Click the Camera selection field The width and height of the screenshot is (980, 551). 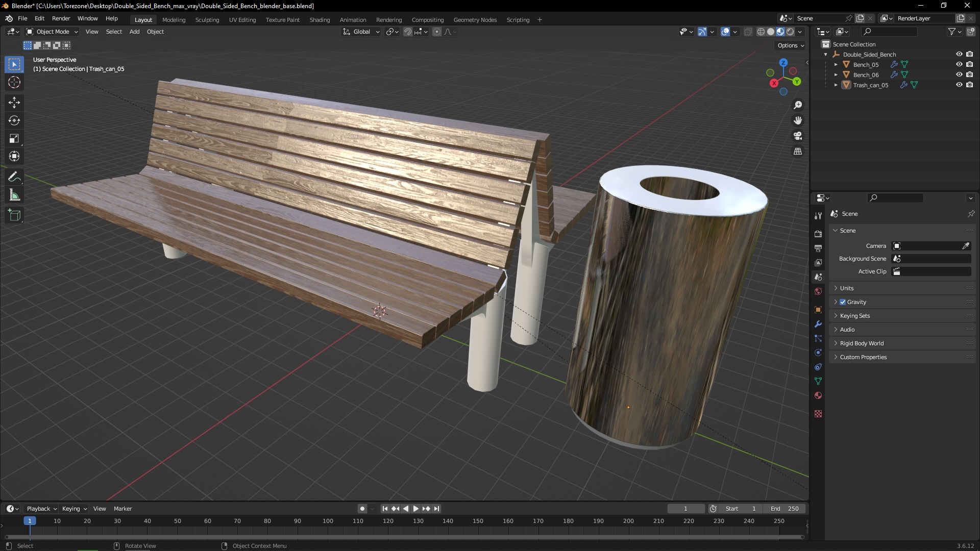931,246
